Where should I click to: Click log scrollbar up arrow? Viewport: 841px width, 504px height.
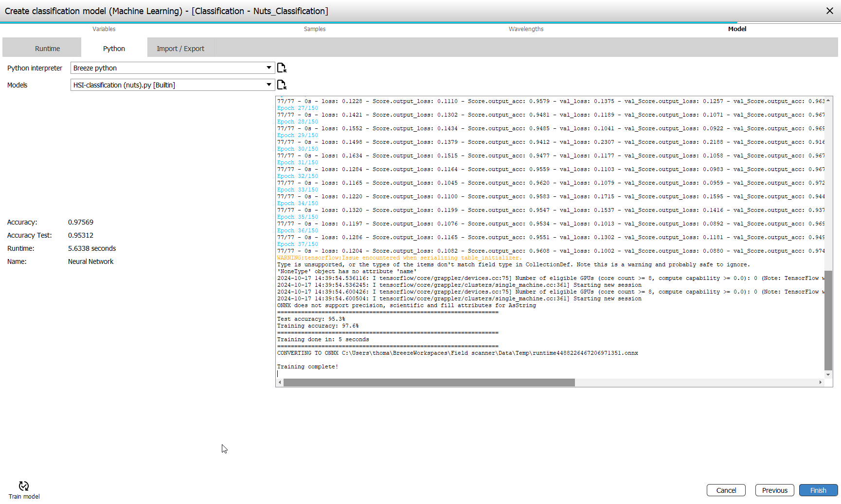pyautogui.click(x=828, y=100)
